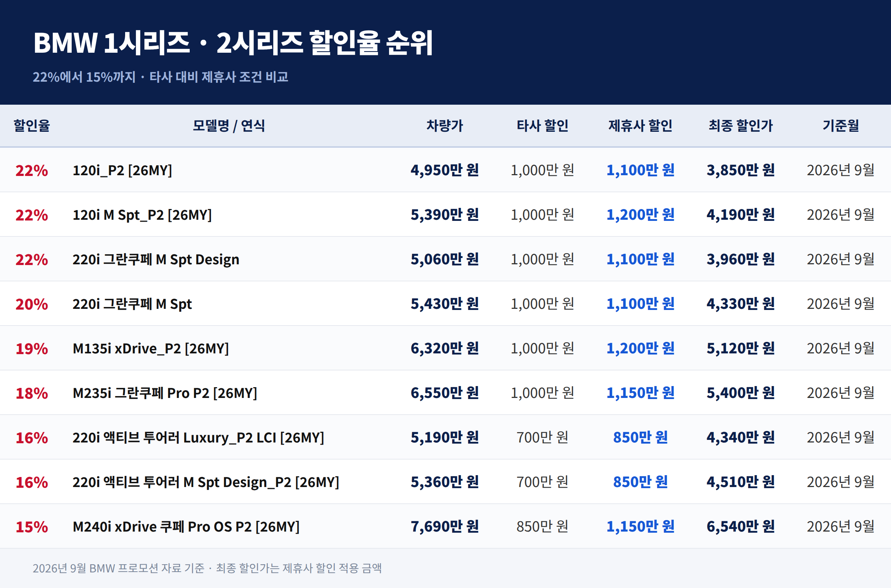The height and width of the screenshot is (588, 891).
Task: Click model name 220i 그란쿠페 M Spt Design
Action: 156,259
